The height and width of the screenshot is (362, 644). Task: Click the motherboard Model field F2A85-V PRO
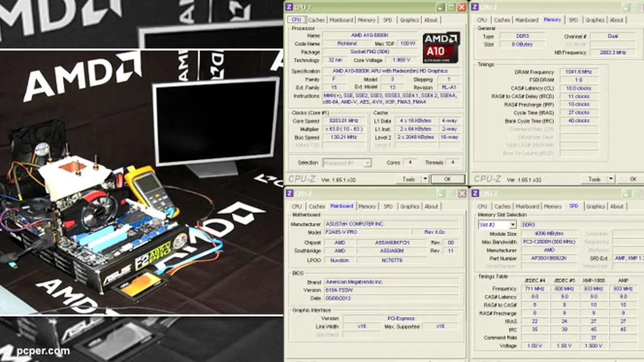[366, 232]
